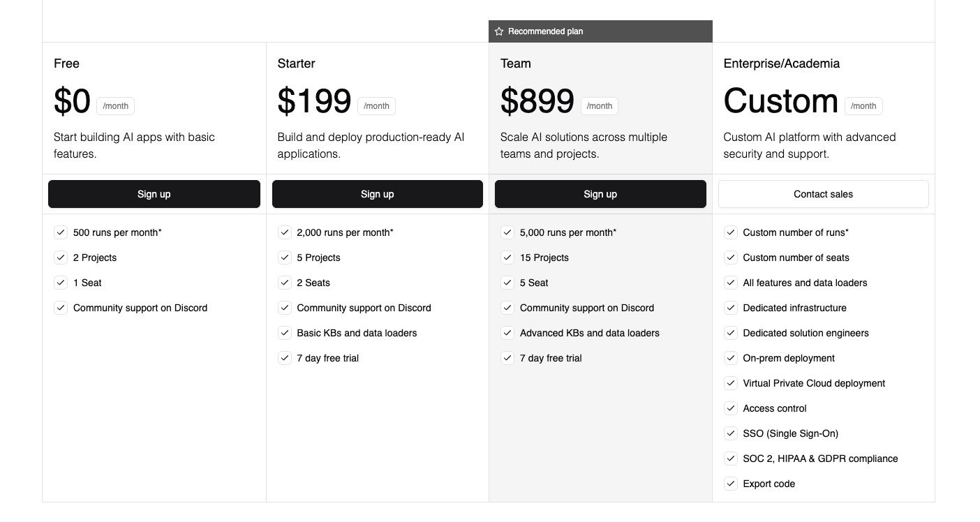Click the checkmark beside 1 Seat
980x522 pixels.
pyautogui.click(x=61, y=283)
